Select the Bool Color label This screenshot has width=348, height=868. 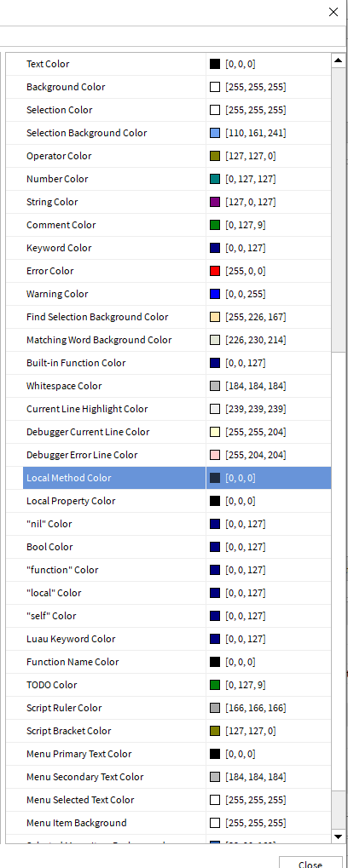click(49, 547)
